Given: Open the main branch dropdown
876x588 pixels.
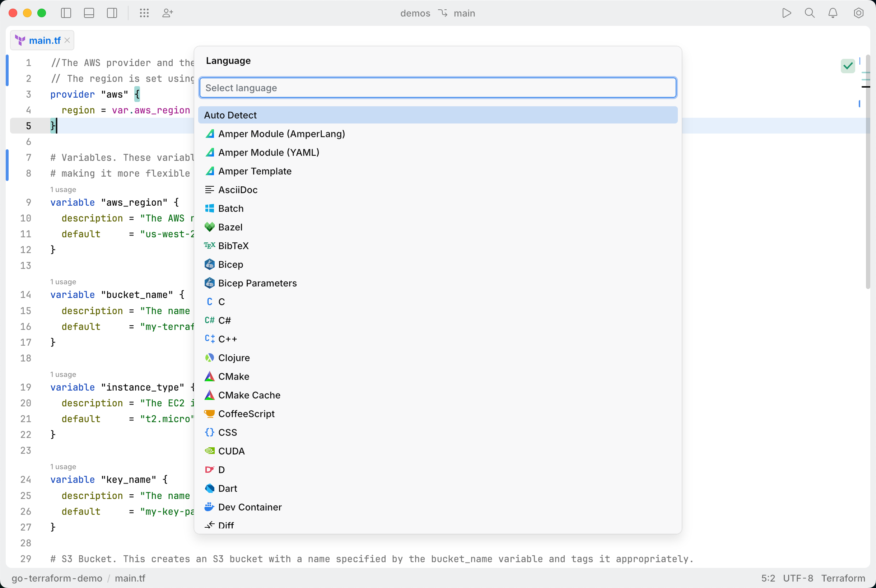Looking at the screenshot, I should (464, 13).
